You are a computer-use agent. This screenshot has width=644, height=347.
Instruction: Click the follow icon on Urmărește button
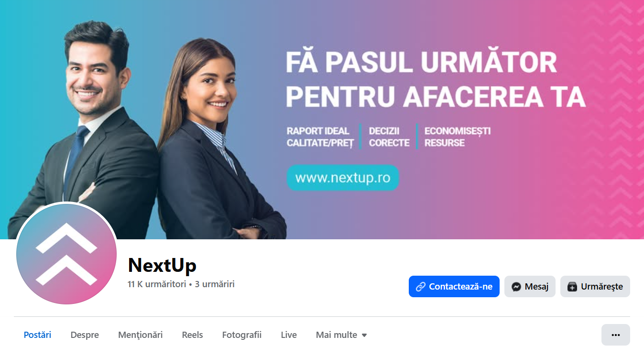click(x=572, y=287)
